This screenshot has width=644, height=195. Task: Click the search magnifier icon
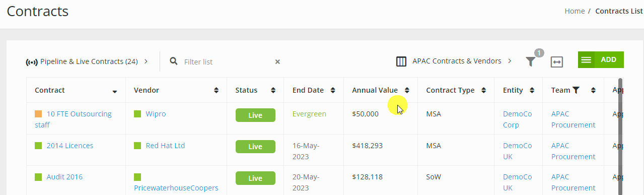[x=174, y=61]
